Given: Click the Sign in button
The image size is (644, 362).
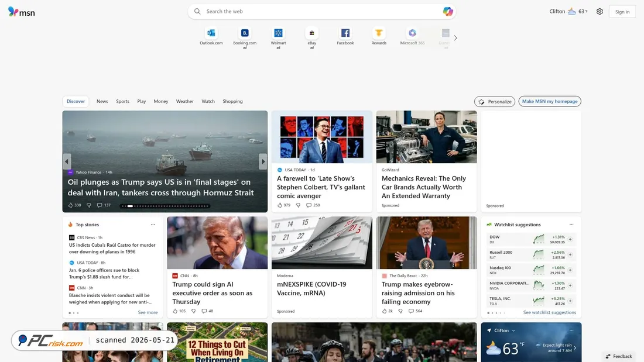Looking at the screenshot, I should tap(622, 12).
